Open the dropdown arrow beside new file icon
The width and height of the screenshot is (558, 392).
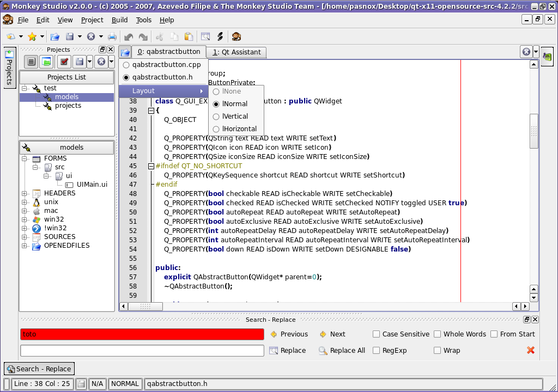pyautogui.click(x=21, y=36)
